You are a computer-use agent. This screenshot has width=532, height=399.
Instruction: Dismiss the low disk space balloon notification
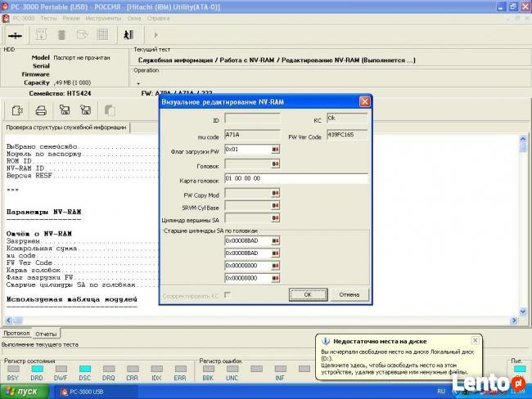pos(476,339)
